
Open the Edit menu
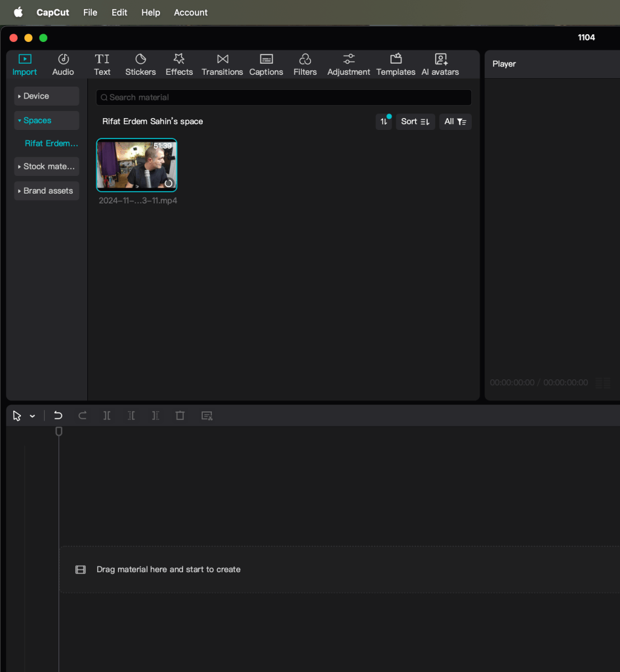[119, 12]
